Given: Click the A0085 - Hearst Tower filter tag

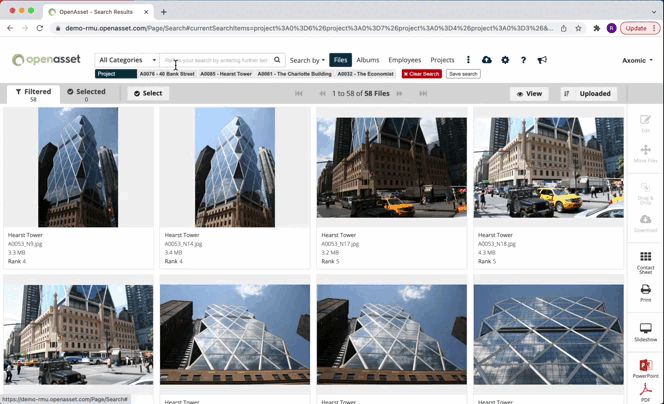Looking at the screenshot, I should 226,74.
